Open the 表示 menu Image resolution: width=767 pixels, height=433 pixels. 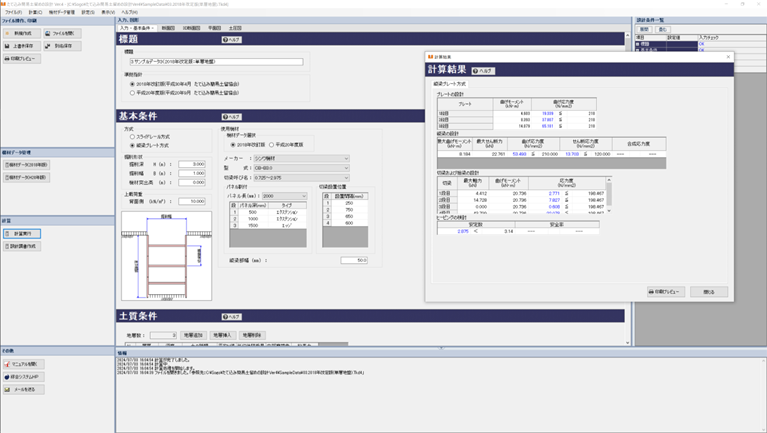point(108,12)
